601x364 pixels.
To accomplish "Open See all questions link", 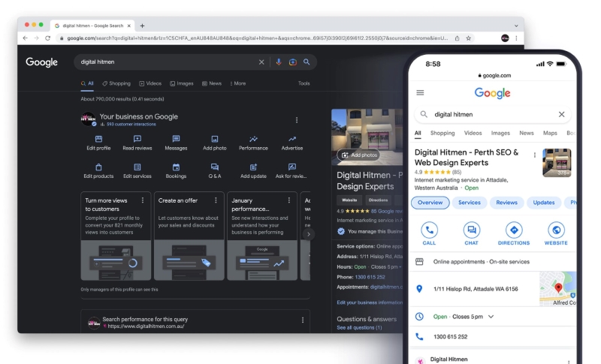I will point(359,328).
